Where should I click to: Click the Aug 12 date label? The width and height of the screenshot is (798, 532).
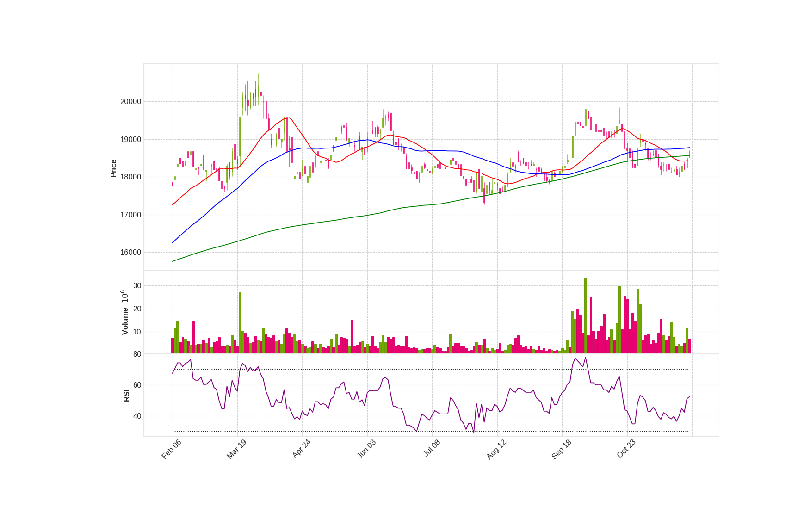[496, 449]
